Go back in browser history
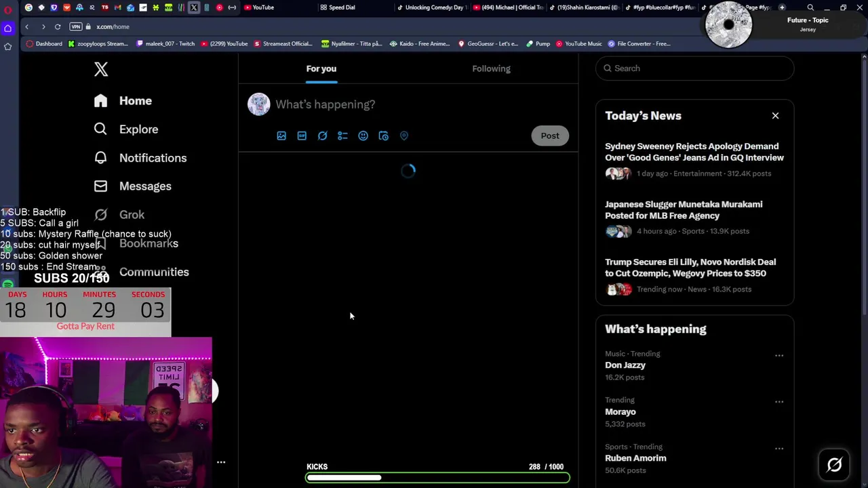 click(26, 26)
